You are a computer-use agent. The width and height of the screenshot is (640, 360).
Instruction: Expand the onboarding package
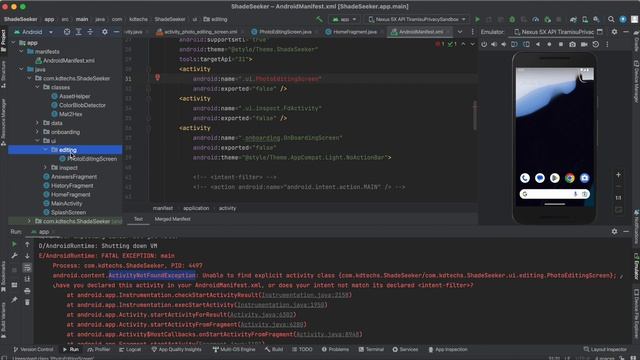point(38,132)
